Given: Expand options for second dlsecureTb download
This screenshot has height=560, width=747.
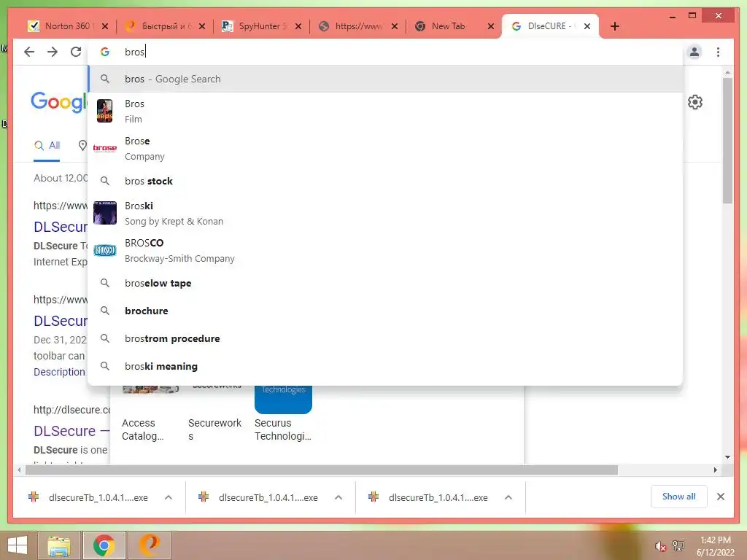Looking at the screenshot, I should pyautogui.click(x=338, y=497).
